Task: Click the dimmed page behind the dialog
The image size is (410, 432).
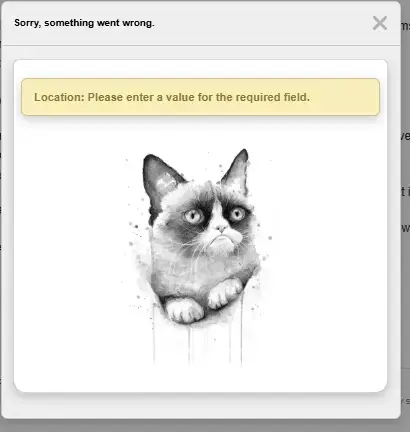Action: tap(405, 267)
